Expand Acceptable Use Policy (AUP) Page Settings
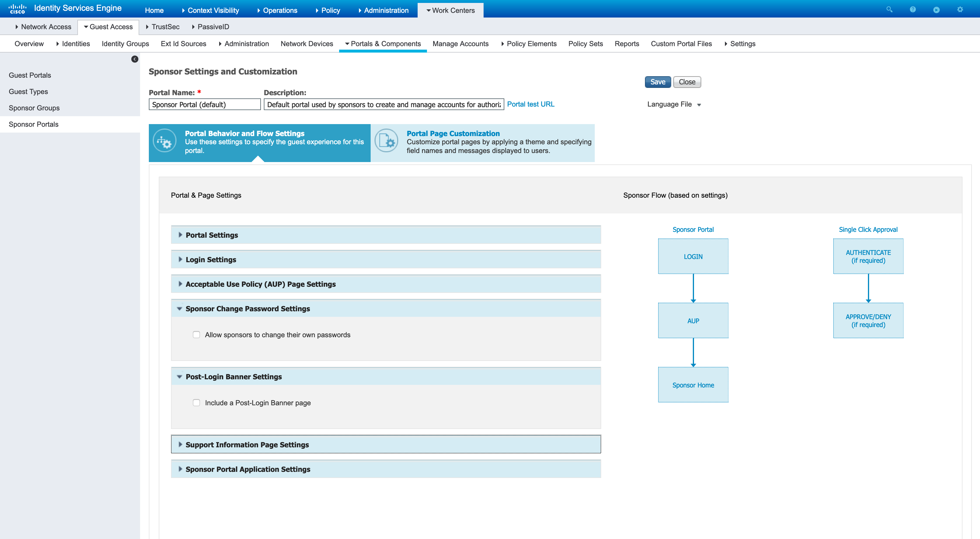Screen dimensions: 980x539 [x=386, y=284]
